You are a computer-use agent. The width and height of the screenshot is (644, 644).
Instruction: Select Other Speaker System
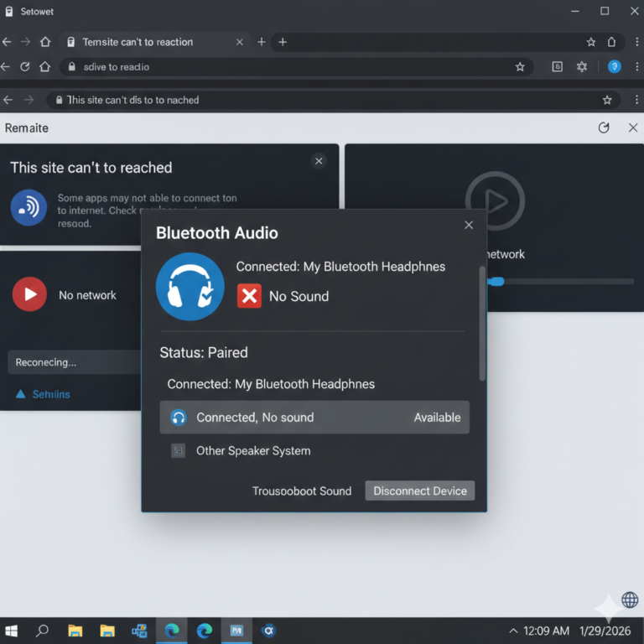(x=253, y=450)
